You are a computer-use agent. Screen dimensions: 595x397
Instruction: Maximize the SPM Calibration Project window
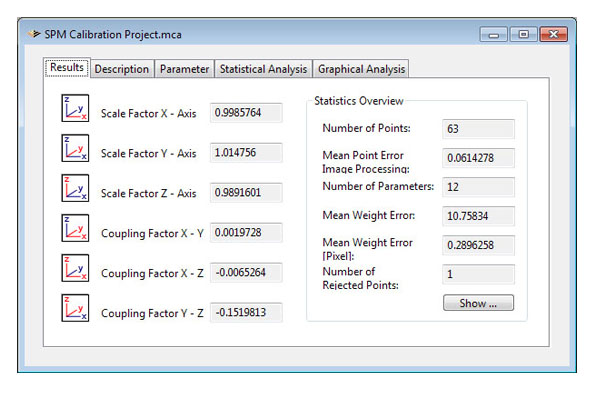click(523, 35)
